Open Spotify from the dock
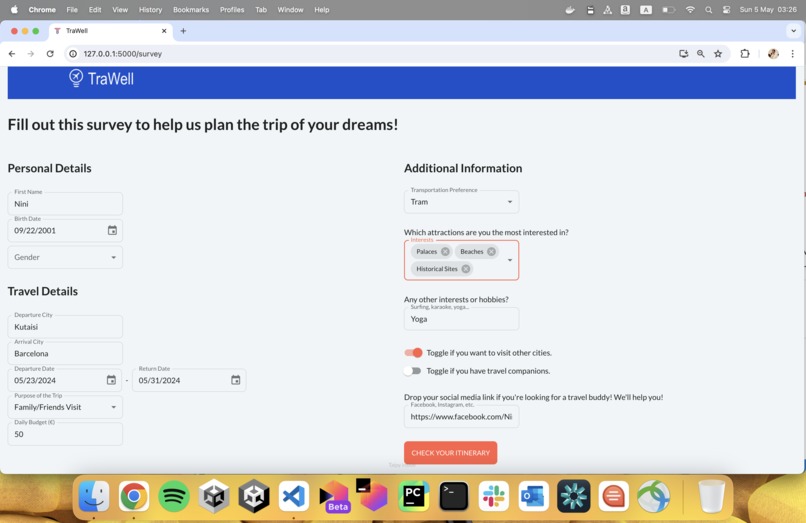 [x=174, y=496]
